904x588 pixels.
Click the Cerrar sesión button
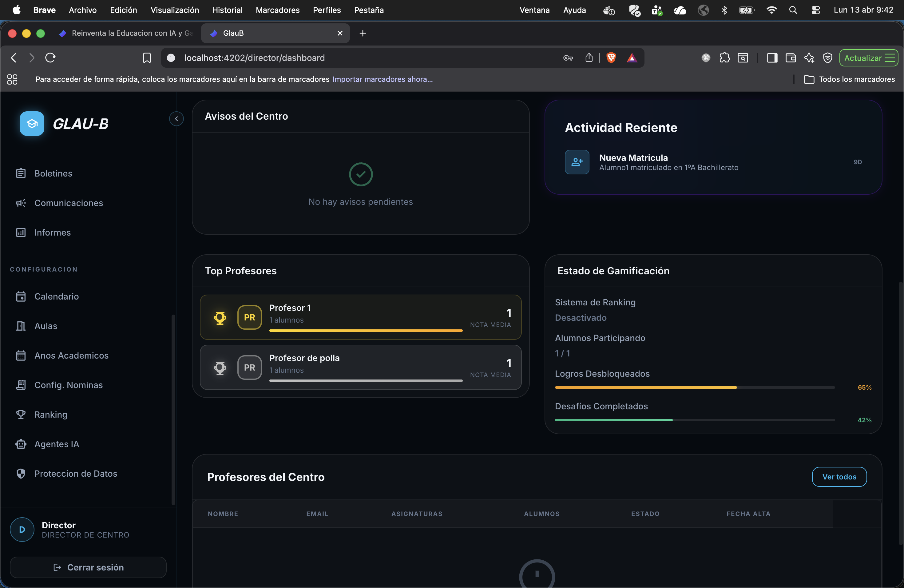click(x=88, y=567)
